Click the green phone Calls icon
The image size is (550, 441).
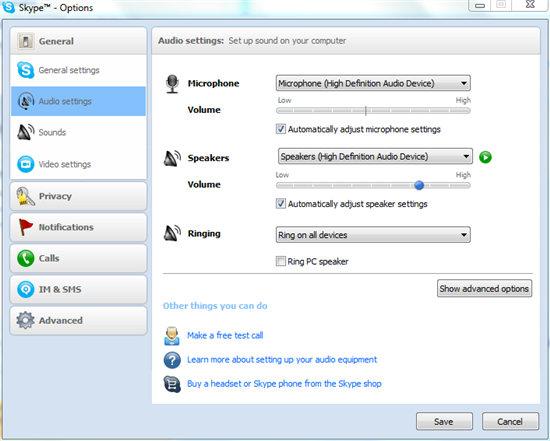26,258
